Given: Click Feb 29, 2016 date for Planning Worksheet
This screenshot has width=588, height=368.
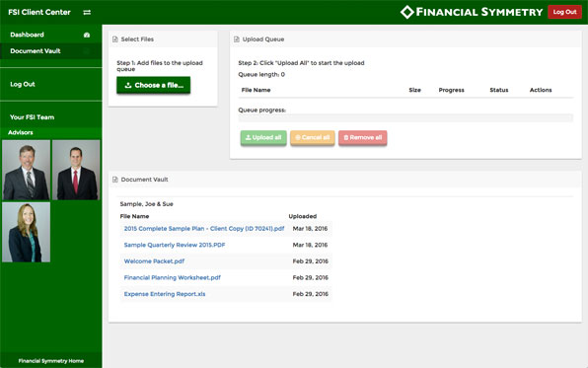Looking at the screenshot, I should point(311,277).
